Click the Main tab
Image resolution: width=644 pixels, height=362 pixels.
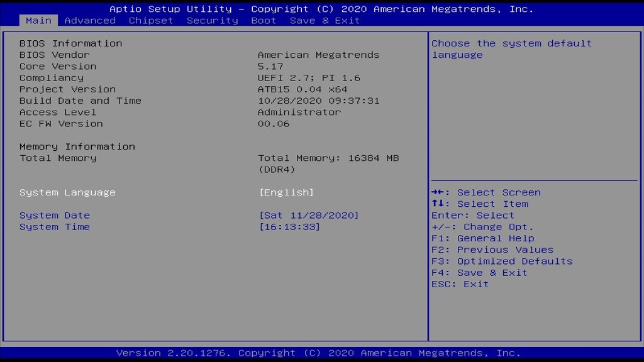point(38,21)
